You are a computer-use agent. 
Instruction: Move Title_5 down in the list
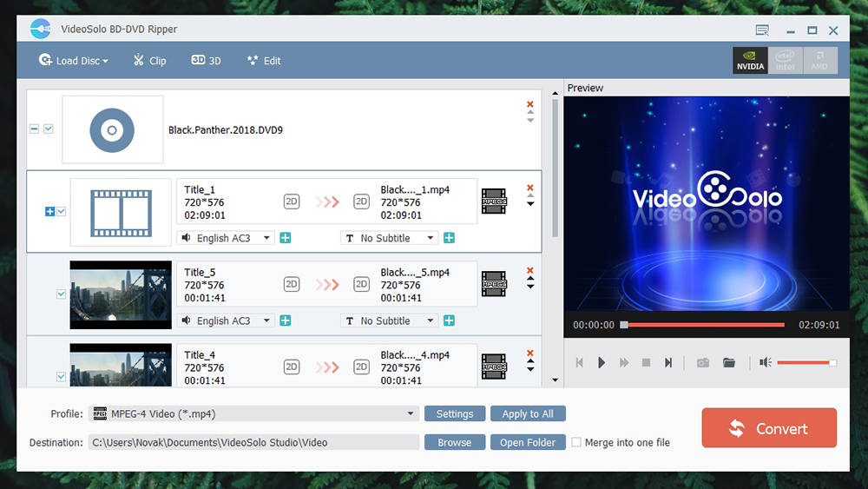530,287
